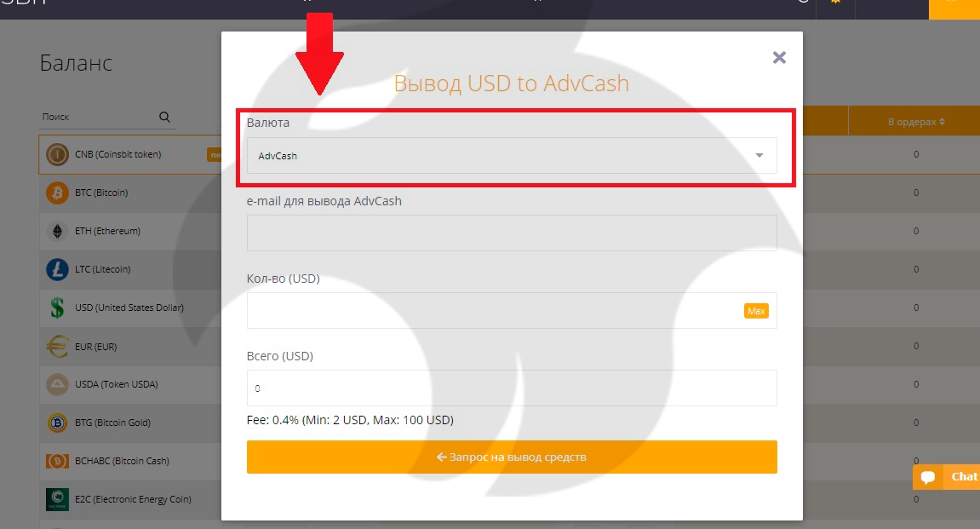Image resolution: width=980 pixels, height=529 pixels.
Task: Click the Bitcoin Cash BCHABC icon
Action: pos(57,462)
